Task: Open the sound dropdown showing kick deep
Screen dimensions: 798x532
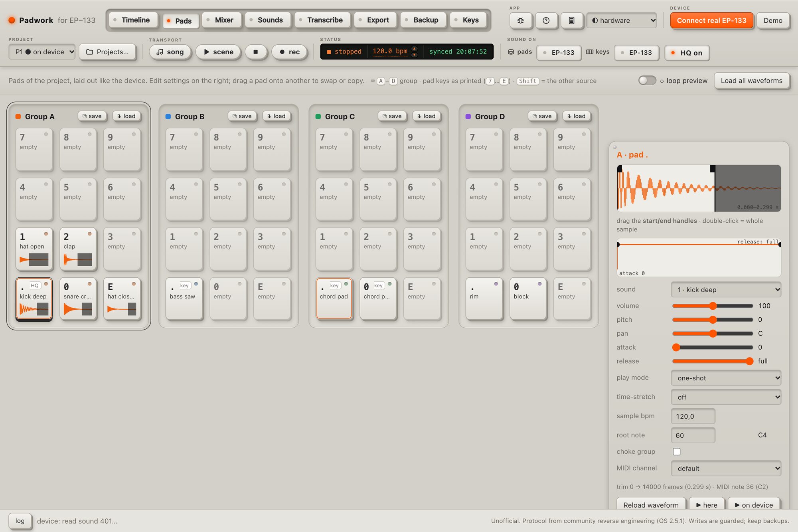Action: 726,289
